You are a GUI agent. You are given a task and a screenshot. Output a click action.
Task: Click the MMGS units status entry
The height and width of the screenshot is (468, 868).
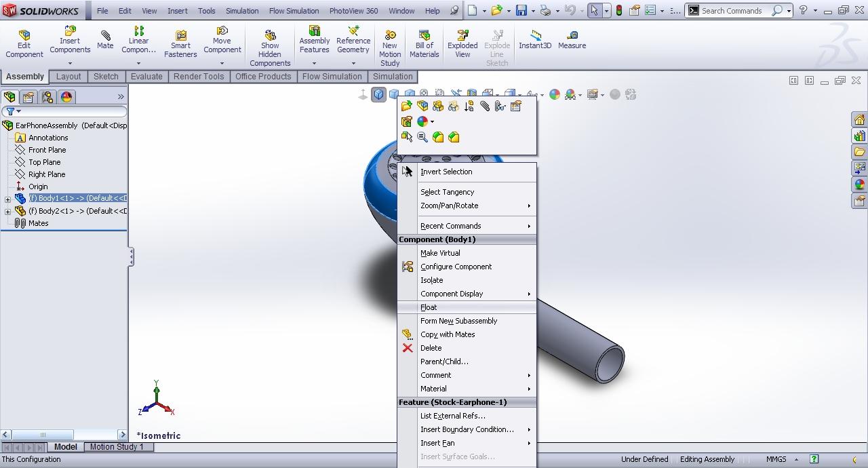776,459
